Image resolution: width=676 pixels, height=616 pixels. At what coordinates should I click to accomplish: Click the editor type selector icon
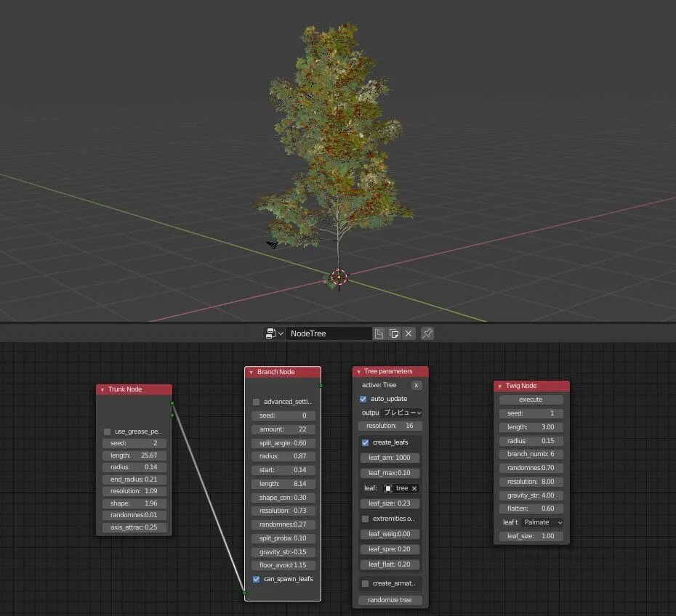272,333
